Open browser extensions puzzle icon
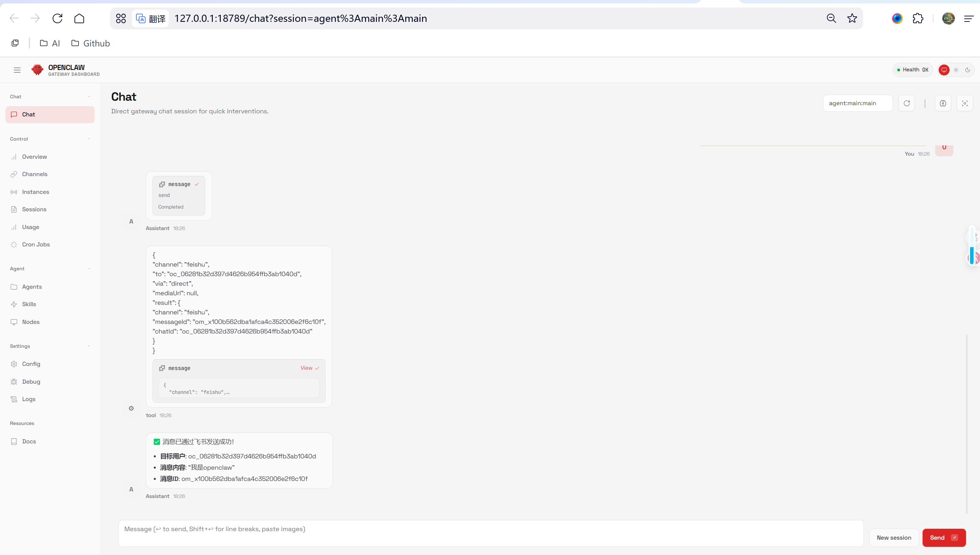The width and height of the screenshot is (980, 555). (x=918, y=18)
